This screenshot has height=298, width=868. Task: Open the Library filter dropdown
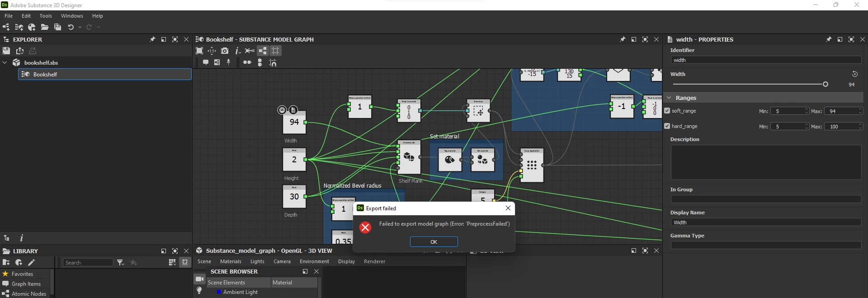(121, 263)
